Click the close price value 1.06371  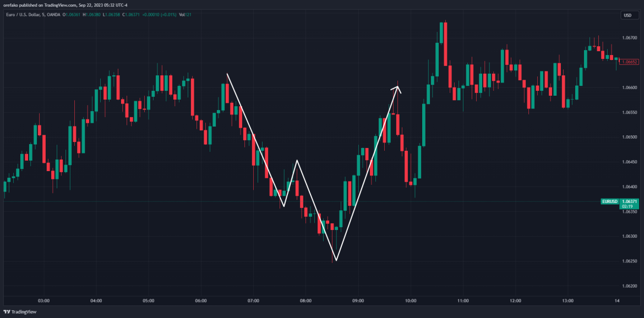pos(133,15)
